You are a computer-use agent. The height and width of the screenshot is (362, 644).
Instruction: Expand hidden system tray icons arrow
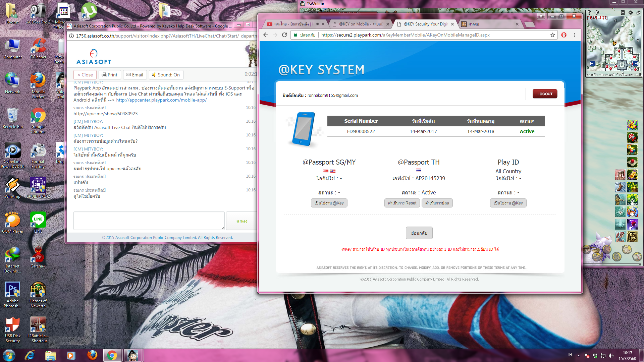(x=579, y=355)
